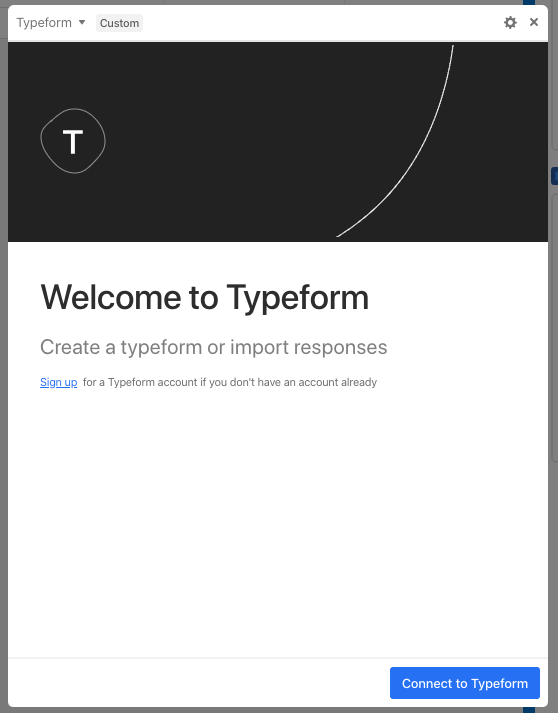The height and width of the screenshot is (713, 558).
Task: Click the Typeform T logo
Action: pos(73,141)
